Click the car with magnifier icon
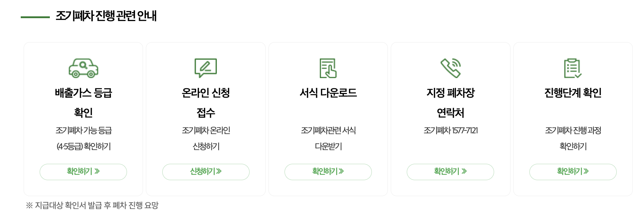 pyautogui.click(x=83, y=68)
